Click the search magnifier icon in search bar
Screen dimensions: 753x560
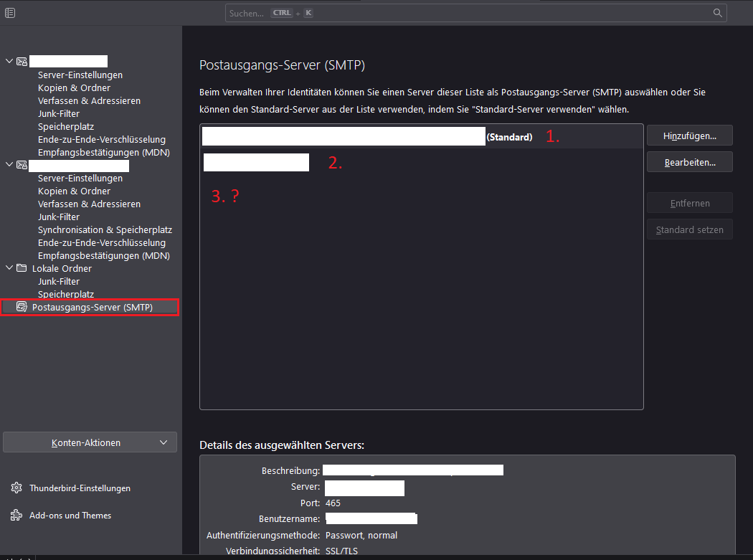coord(717,13)
